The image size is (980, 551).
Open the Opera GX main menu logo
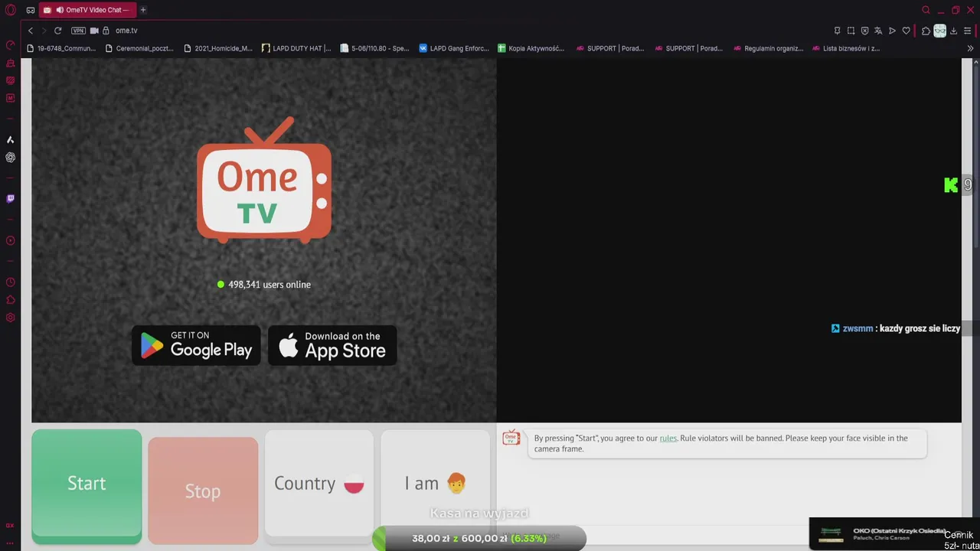pos(10,10)
